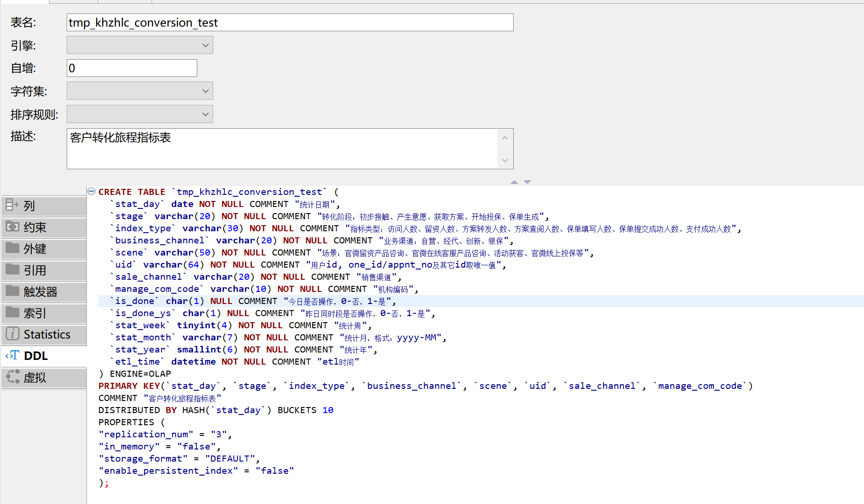Click the indexes (索引) folder icon
The height and width of the screenshot is (504, 864).
click(12, 312)
